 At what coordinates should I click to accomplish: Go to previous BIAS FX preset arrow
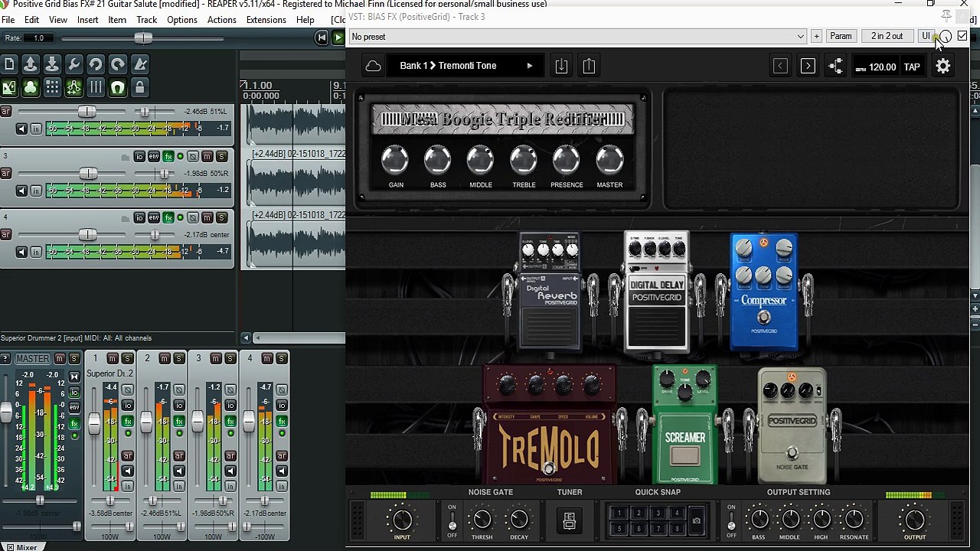780,67
